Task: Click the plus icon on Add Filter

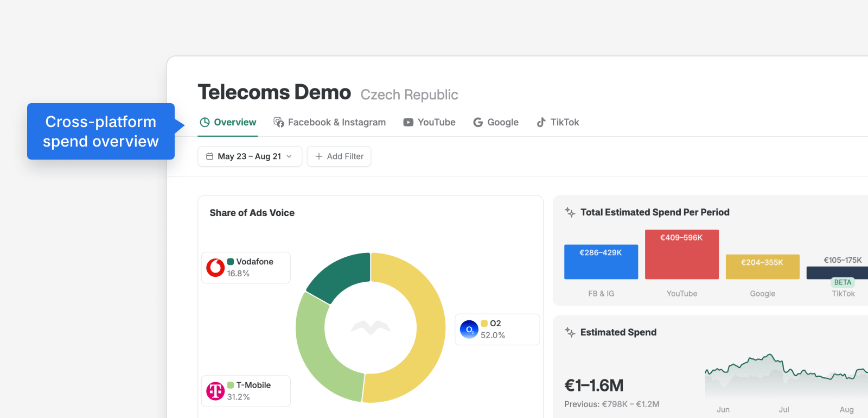Action: click(x=319, y=156)
